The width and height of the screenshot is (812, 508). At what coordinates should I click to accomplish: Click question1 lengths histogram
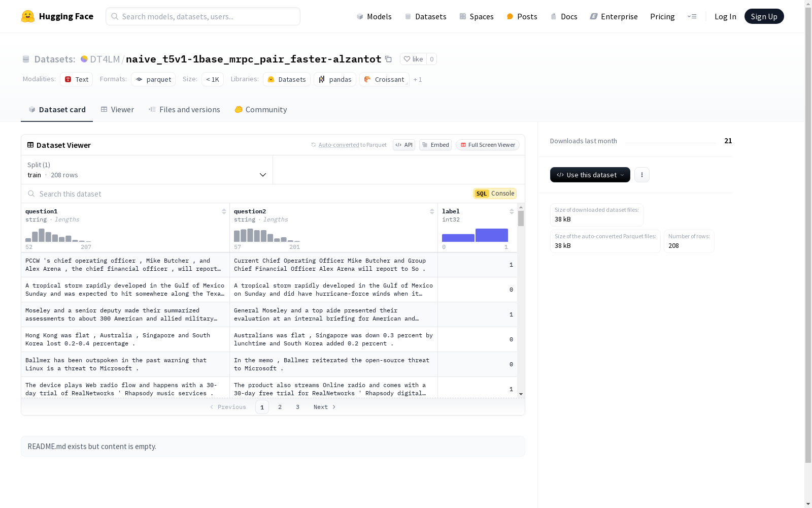[58, 235]
